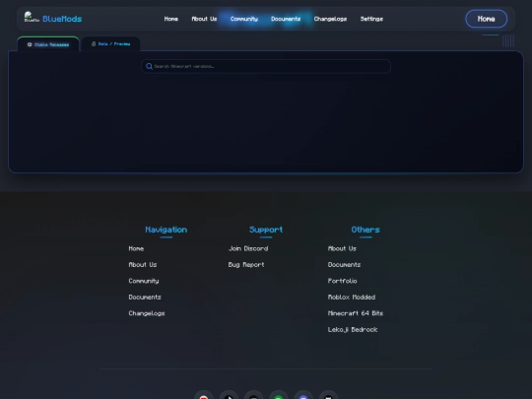Screen dimensions: 532x399
Task: Switch to the Beta / Preview tab
Action: click(110, 43)
